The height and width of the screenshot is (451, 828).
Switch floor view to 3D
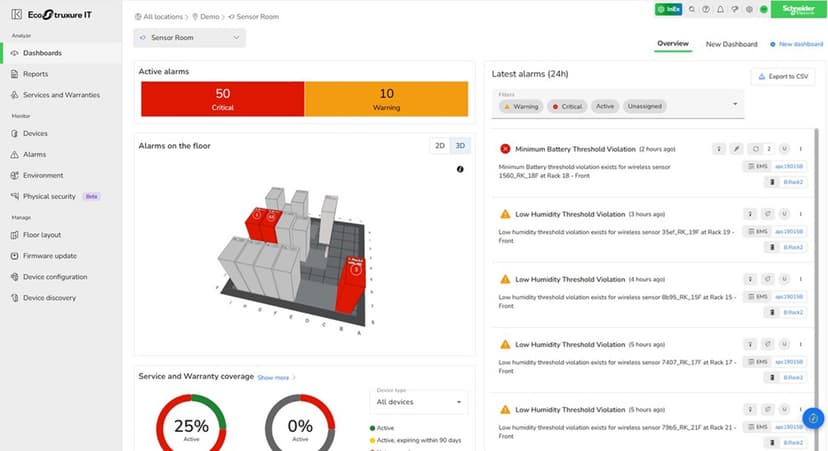pyautogui.click(x=460, y=146)
